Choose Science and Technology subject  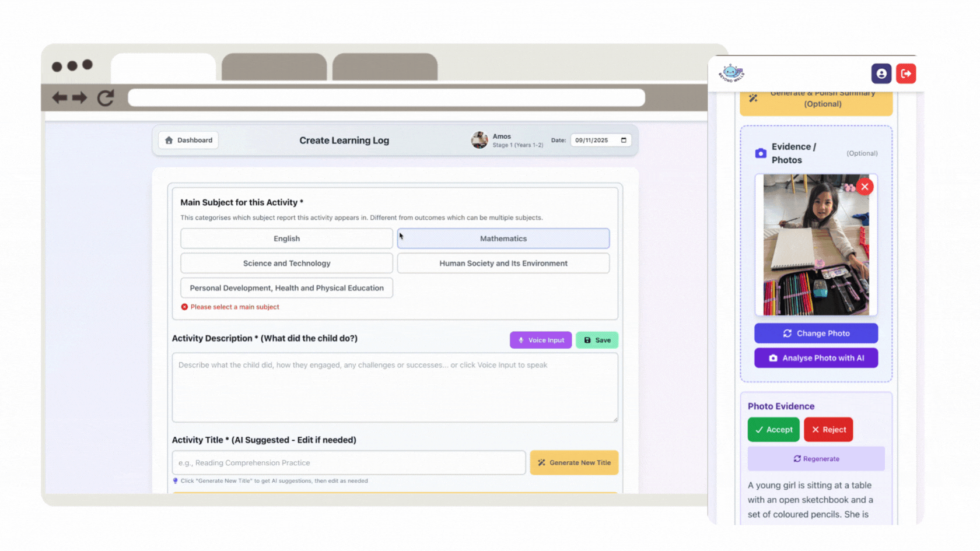click(x=286, y=263)
